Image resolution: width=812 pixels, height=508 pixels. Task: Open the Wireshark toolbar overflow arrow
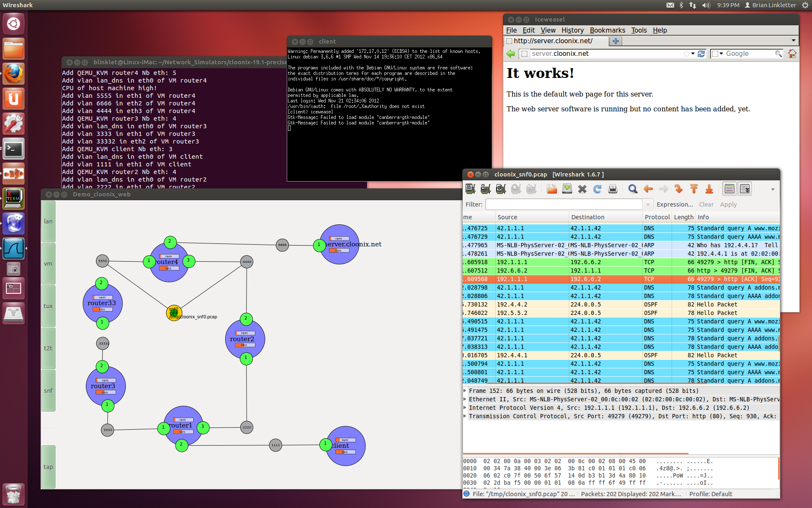pyautogui.click(x=773, y=189)
